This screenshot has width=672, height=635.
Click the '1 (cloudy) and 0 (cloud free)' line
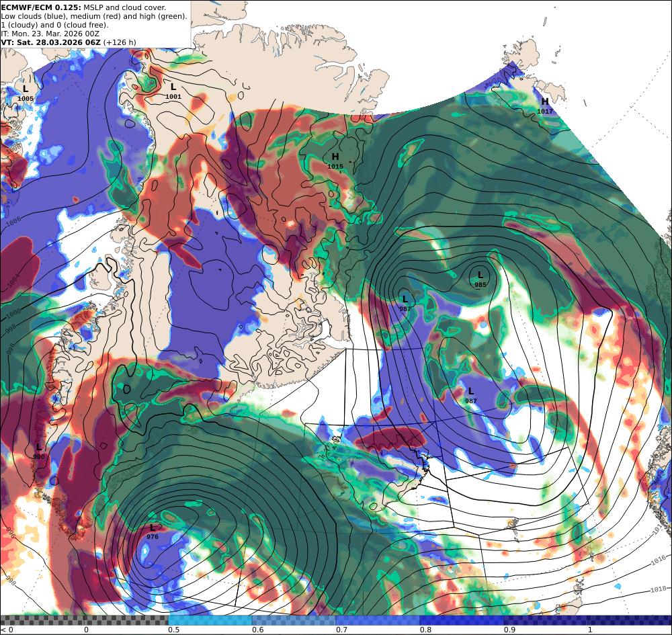(55, 25)
